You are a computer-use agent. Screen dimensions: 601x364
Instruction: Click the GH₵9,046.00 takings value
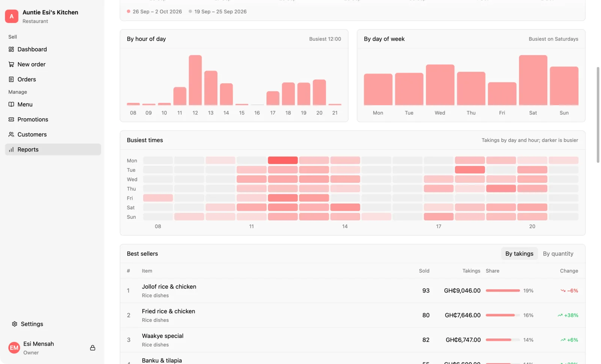(462, 291)
